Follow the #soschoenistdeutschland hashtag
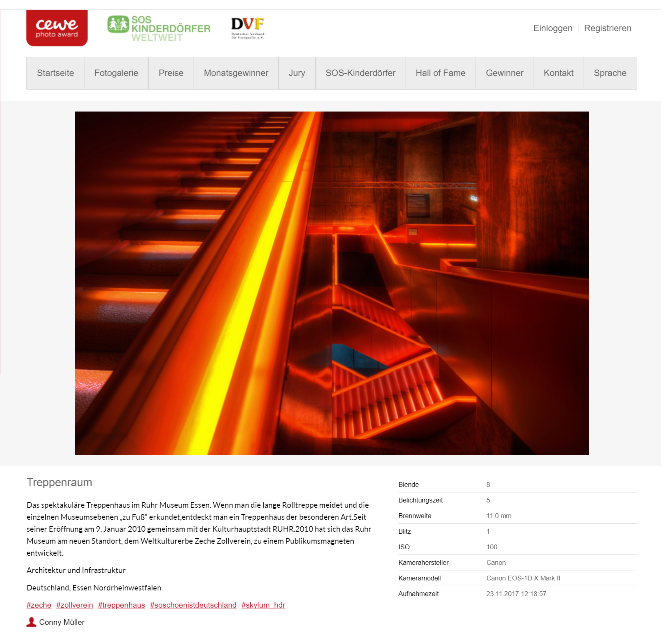The width and height of the screenshot is (672, 638). coord(193,605)
